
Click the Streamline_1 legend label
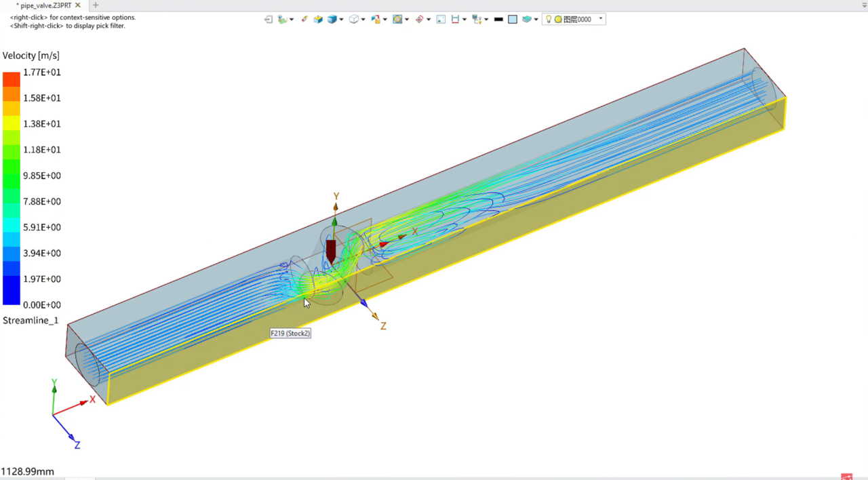[x=31, y=320]
